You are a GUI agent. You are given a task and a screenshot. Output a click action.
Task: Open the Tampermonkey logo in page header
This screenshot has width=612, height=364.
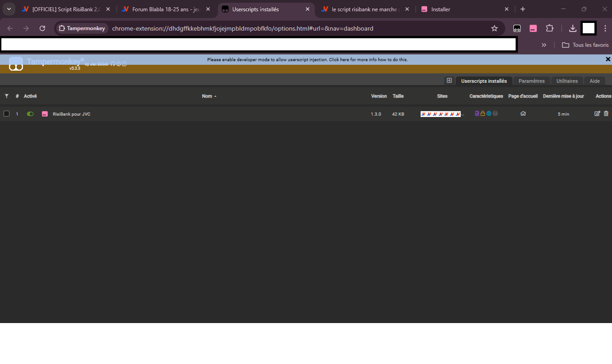(x=16, y=63)
